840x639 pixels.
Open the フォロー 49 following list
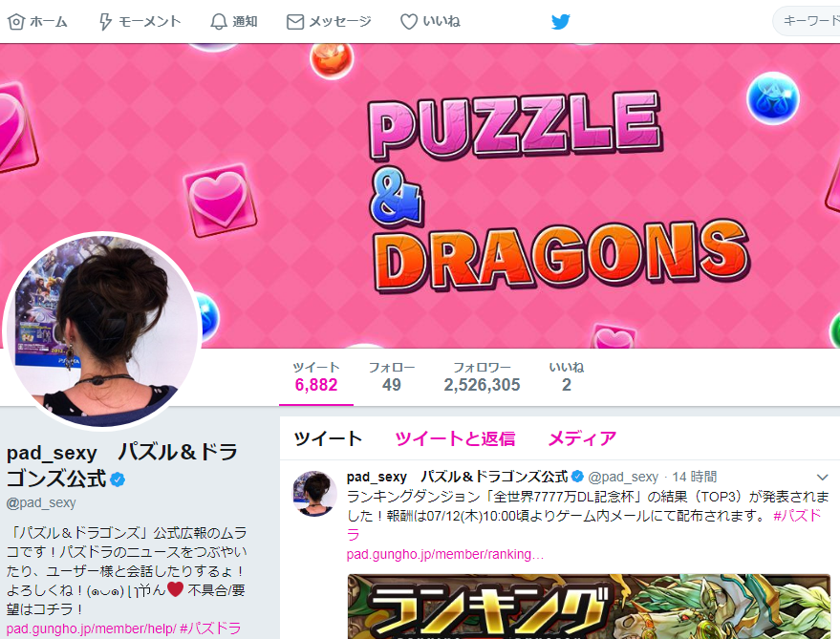pyautogui.click(x=392, y=376)
